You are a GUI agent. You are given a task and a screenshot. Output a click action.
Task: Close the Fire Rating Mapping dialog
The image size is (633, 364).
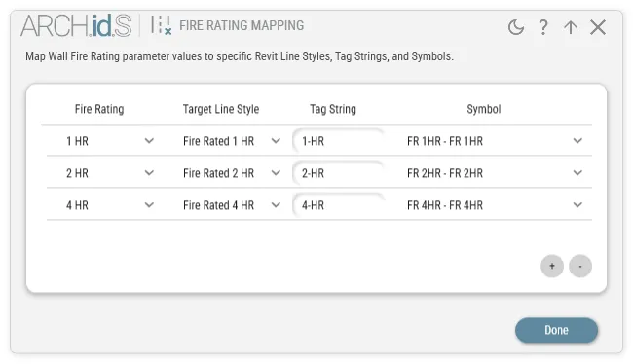click(x=598, y=27)
